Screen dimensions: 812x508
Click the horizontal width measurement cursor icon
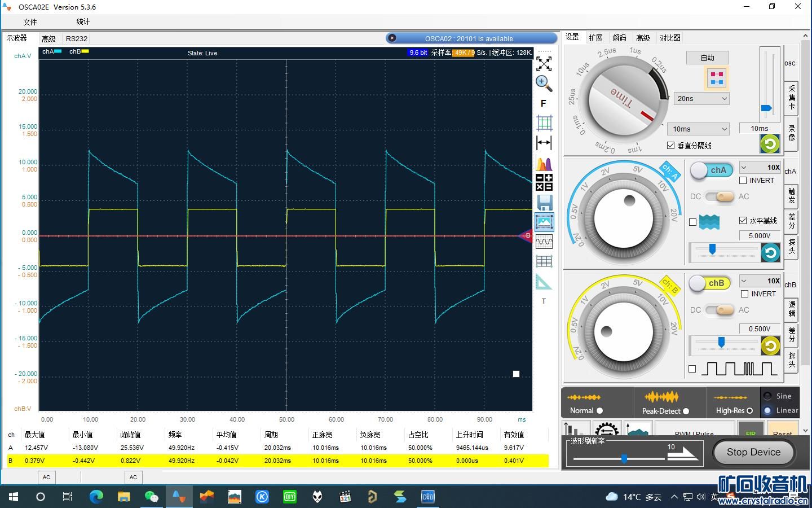[x=544, y=143]
